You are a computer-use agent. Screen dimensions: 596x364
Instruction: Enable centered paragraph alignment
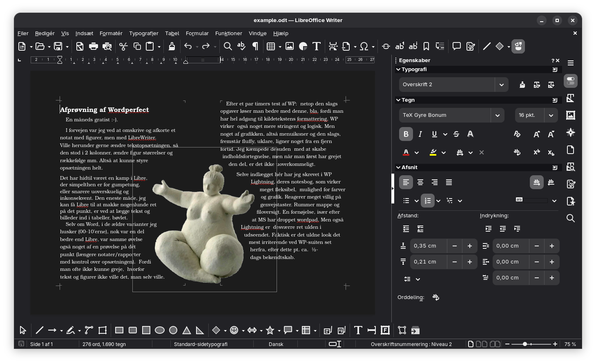coord(420,182)
